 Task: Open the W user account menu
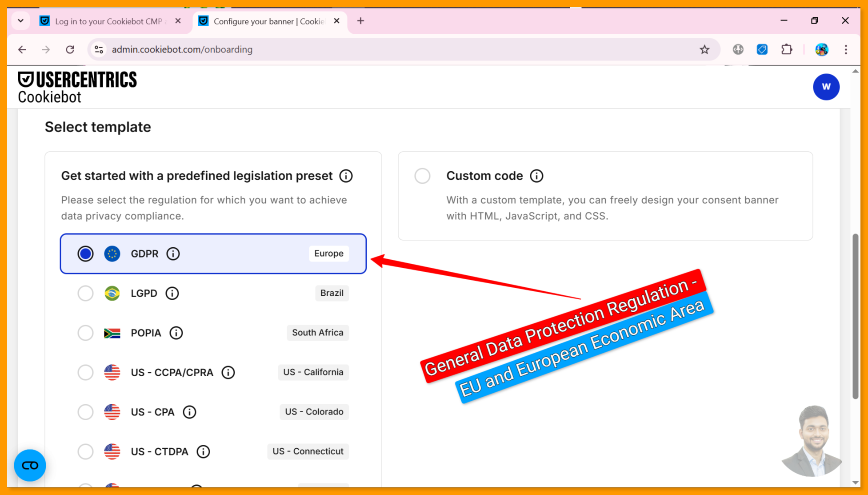(826, 87)
